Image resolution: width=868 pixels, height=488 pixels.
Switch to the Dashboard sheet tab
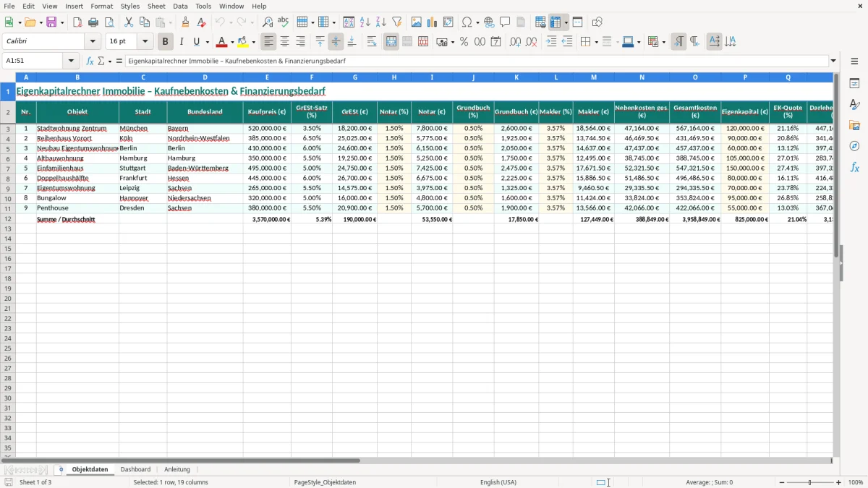135,469
